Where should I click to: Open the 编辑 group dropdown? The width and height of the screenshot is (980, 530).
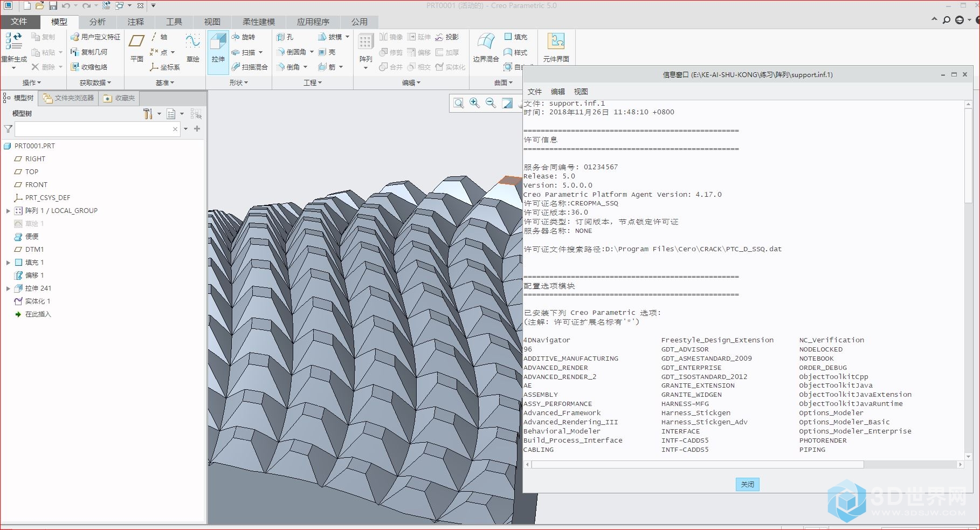[x=411, y=82]
